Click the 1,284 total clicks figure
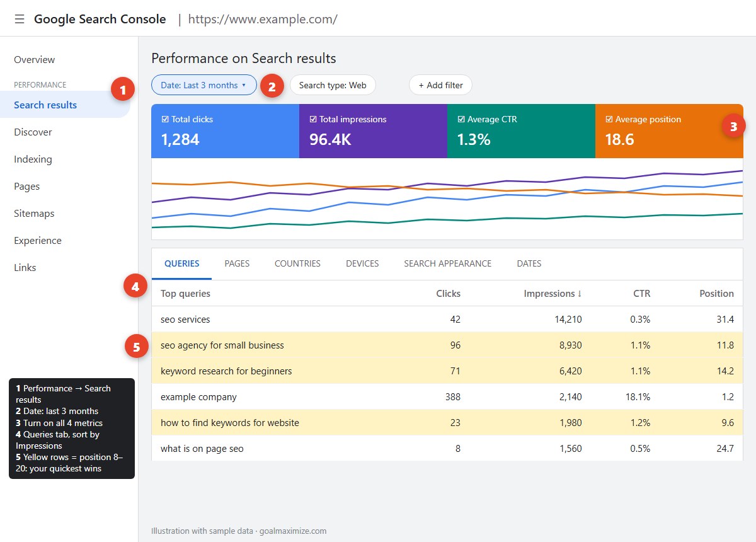Screen dimensions: 756x542 [180, 139]
